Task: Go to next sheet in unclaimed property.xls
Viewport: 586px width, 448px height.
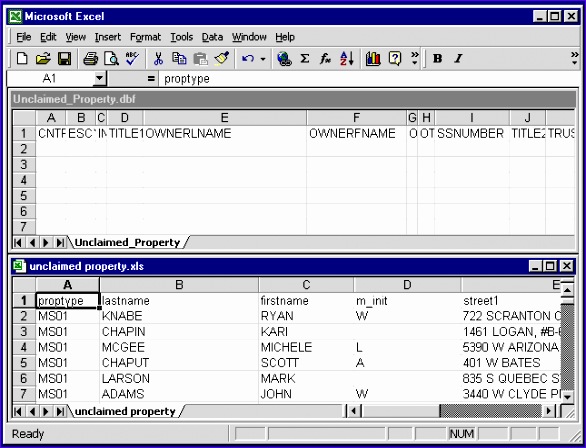Action: (46, 411)
